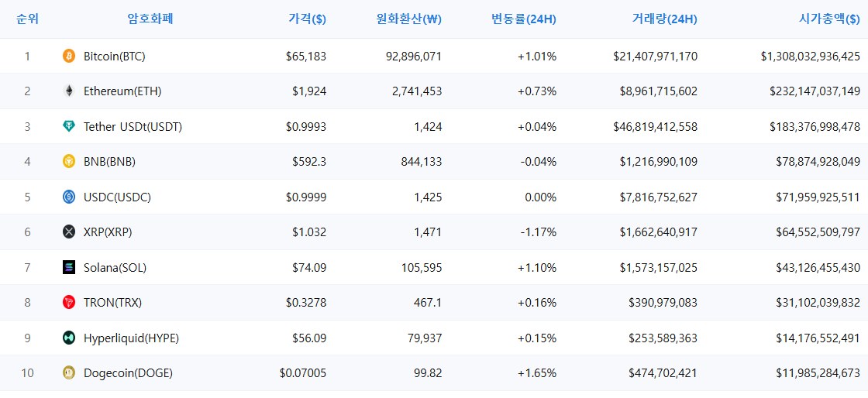Select TRON price $0.3278
This screenshot has height=398, width=868.
click(x=306, y=303)
